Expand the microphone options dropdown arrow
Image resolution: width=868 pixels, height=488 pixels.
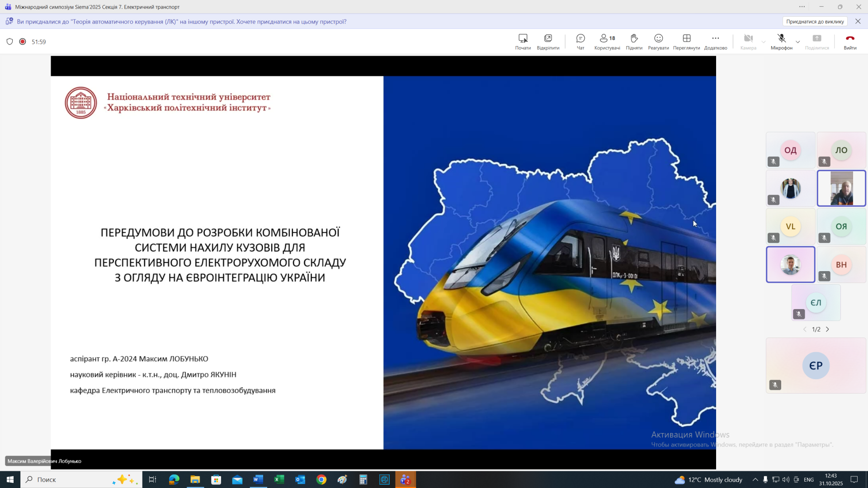click(x=798, y=42)
